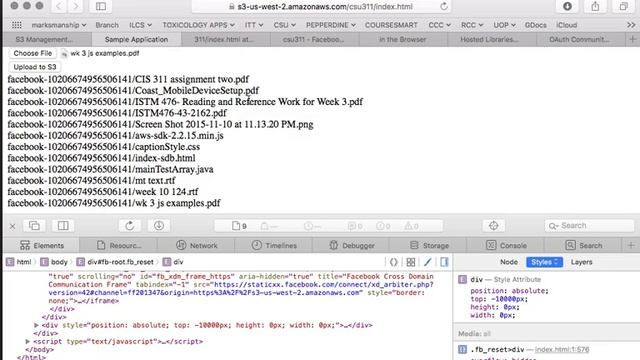Viewport: 640px width, 360px height.
Task: Open the CSU bookmarks dropdown
Action: click(x=284, y=25)
